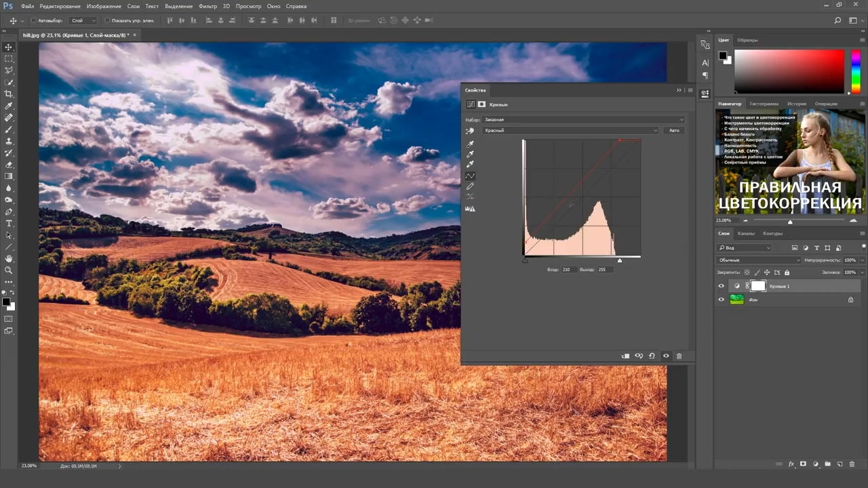Click the Авто button in Curves
This screenshot has height=488, width=868.
674,130
